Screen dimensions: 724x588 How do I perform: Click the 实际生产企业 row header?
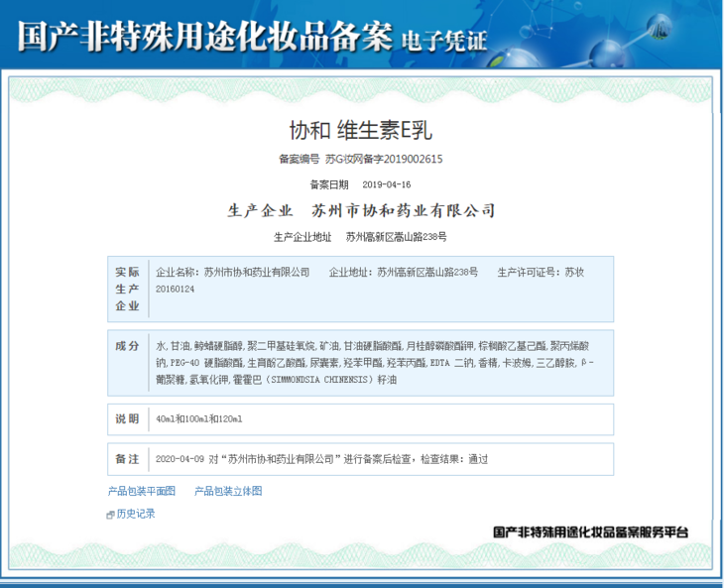[127, 289]
